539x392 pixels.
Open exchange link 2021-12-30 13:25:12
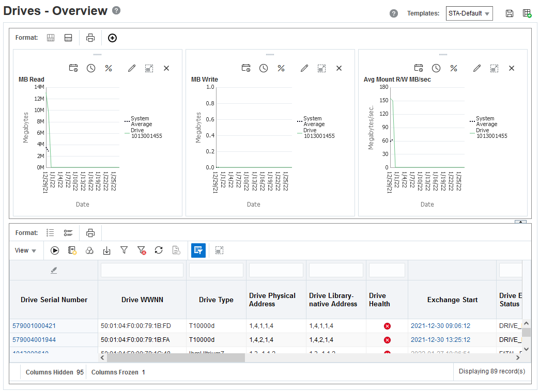click(x=440, y=340)
